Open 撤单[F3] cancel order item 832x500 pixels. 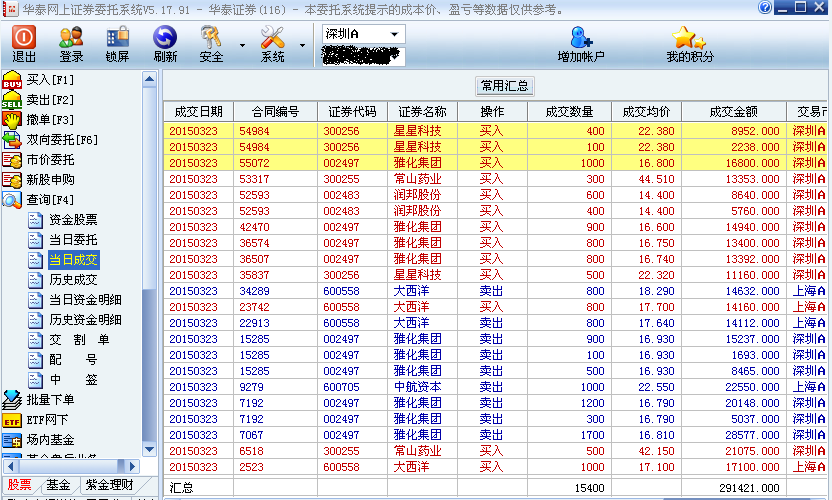pyautogui.click(x=49, y=120)
